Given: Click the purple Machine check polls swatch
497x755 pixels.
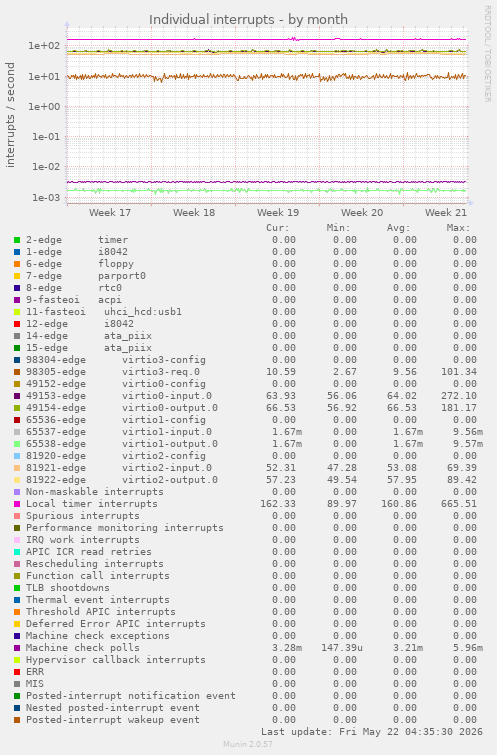Looking at the screenshot, I should click(x=17, y=648).
